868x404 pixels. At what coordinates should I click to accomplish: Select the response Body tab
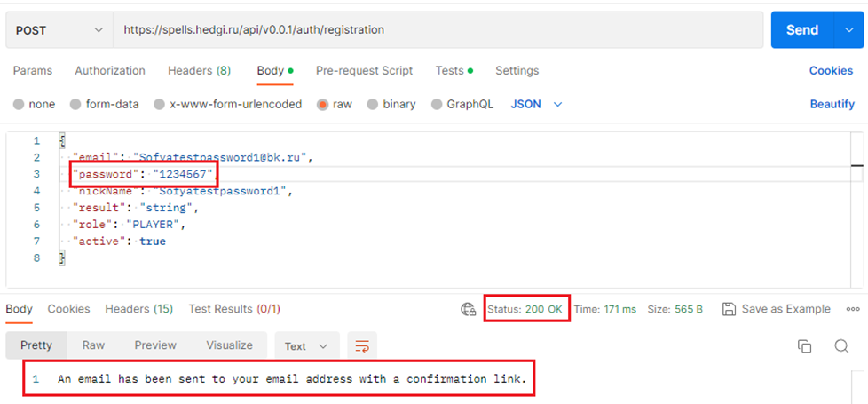tap(19, 309)
